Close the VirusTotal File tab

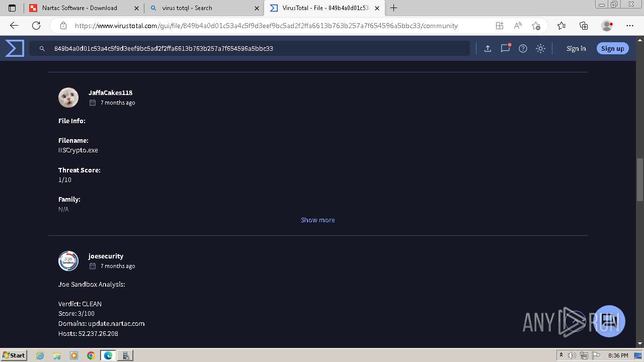(x=377, y=8)
